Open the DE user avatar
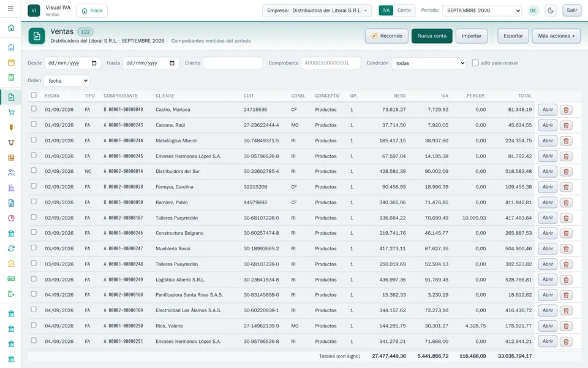This screenshot has width=588, height=368. pyautogui.click(x=533, y=10)
